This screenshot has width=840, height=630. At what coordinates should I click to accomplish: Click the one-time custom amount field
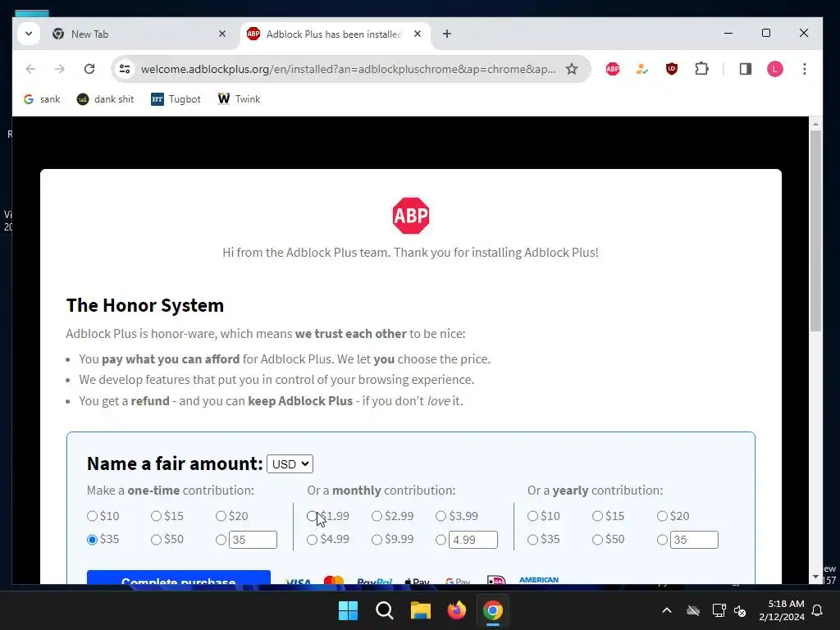[x=253, y=540]
